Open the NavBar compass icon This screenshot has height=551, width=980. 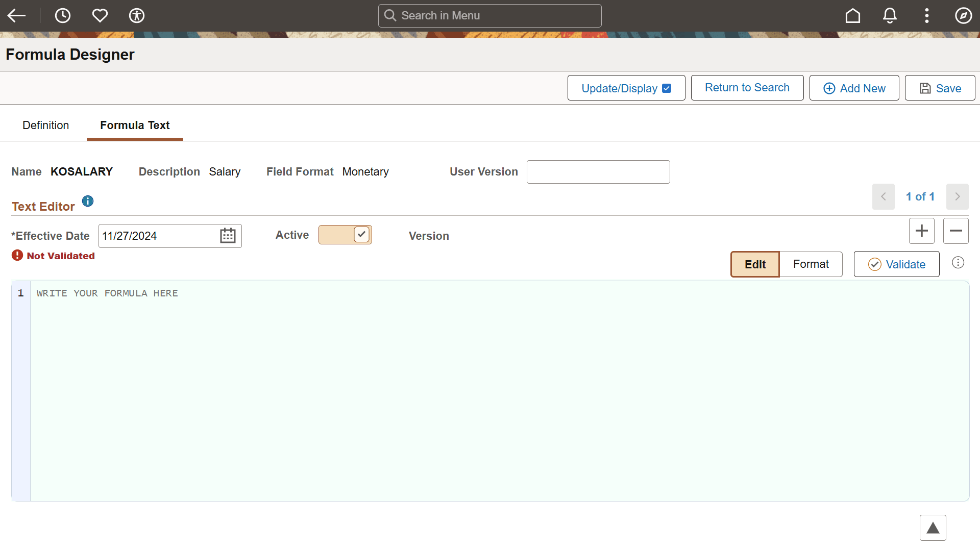963,15
